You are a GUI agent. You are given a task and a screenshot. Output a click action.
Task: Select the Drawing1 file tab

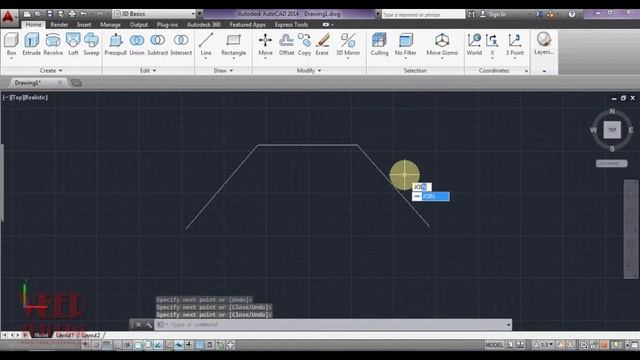(x=36, y=83)
